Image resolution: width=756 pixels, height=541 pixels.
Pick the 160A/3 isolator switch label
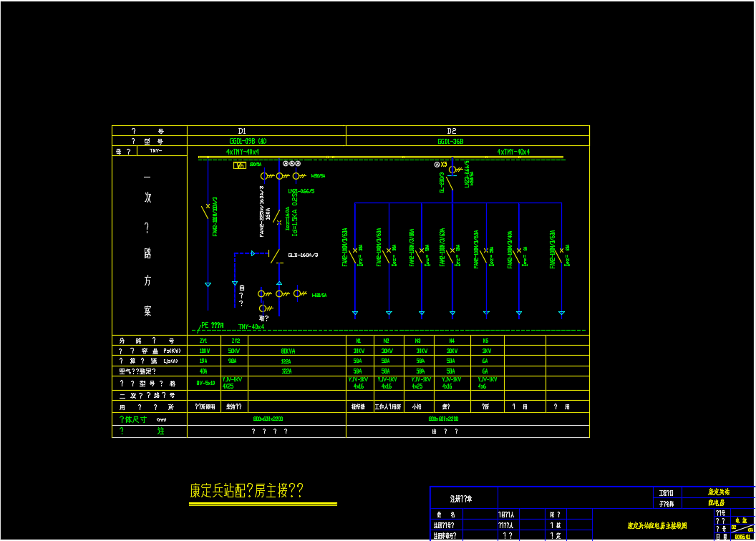(303, 255)
